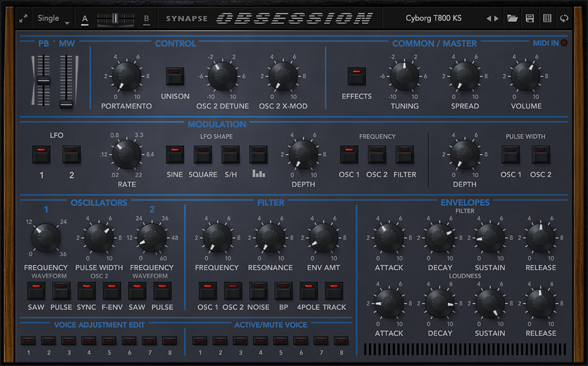Toggle the UNISON switch

tap(175, 76)
